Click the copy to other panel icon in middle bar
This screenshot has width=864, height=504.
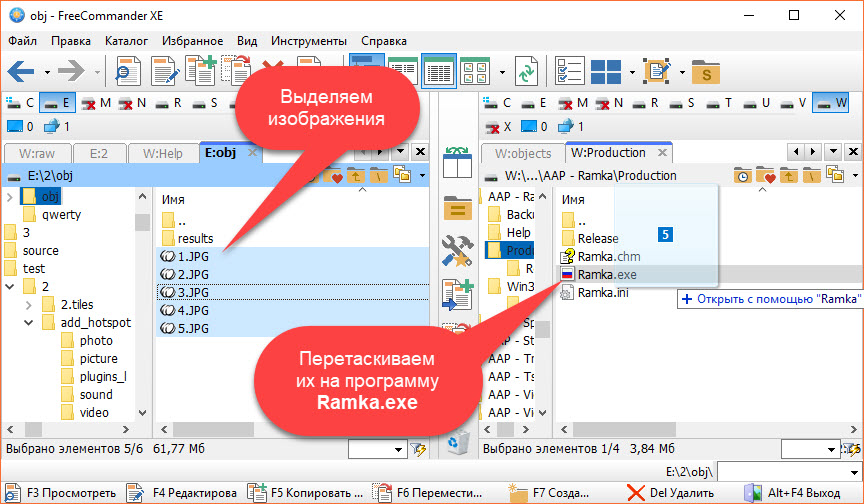[x=457, y=295]
